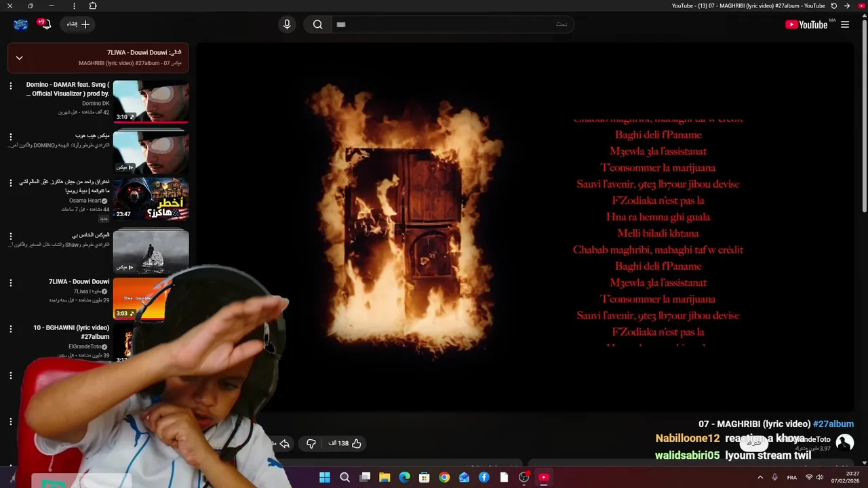This screenshot has height=488, width=868.
Task: Go forward with browser arrow
Action: pyautogui.click(x=847, y=5)
